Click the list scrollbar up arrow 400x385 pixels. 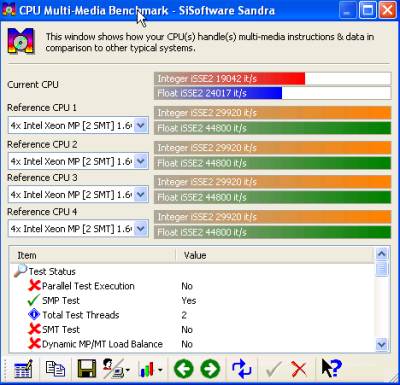[x=382, y=254]
